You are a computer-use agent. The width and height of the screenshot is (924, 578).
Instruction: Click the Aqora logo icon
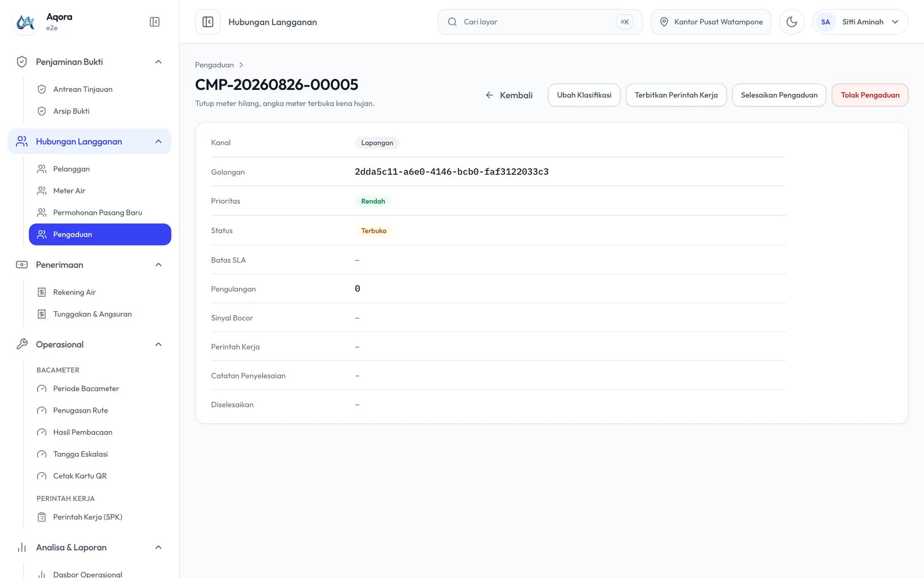25,22
